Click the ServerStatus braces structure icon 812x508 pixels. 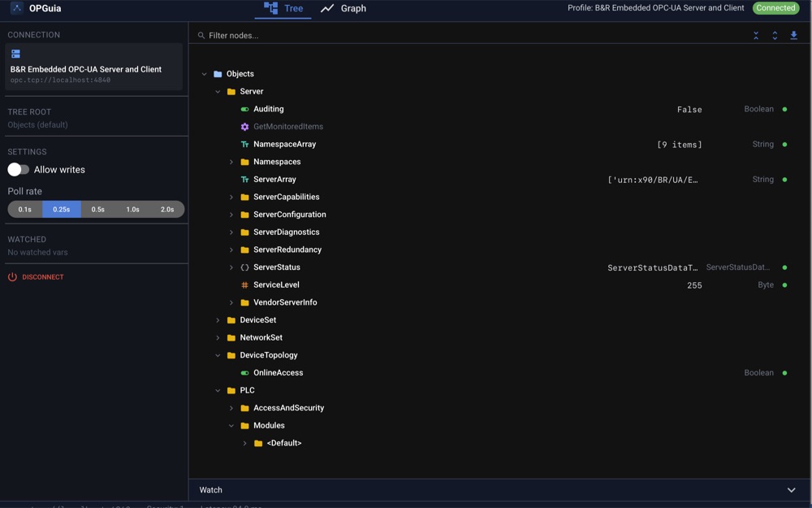tap(245, 267)
